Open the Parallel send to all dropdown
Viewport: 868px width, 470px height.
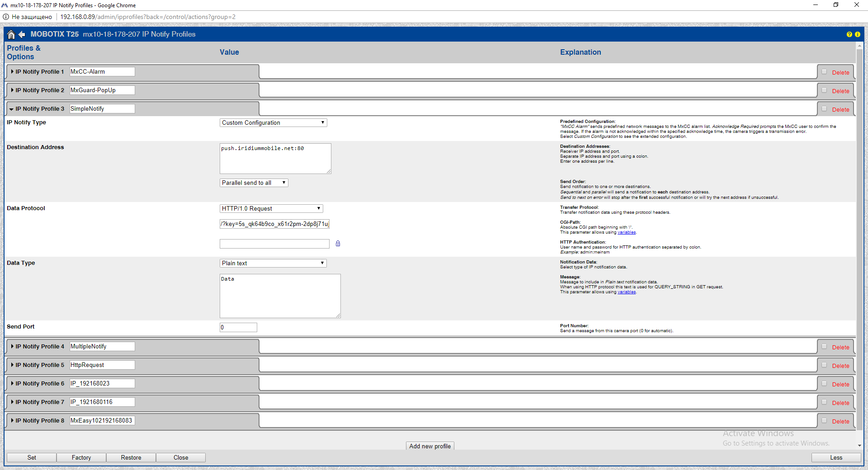point(254,183)
